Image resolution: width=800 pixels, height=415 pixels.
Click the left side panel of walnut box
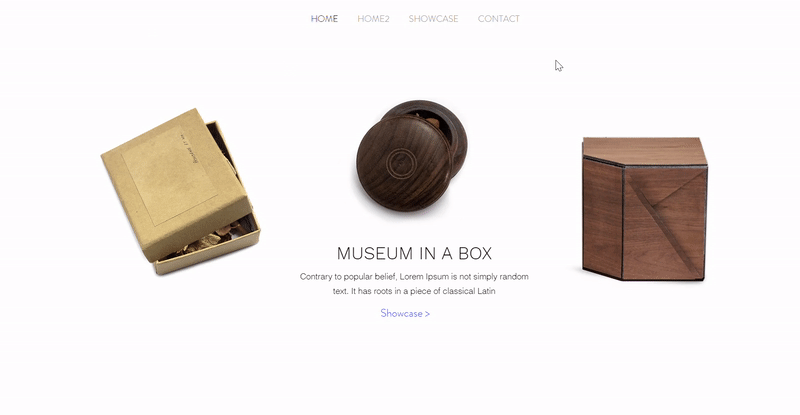[x=603, y=218]
